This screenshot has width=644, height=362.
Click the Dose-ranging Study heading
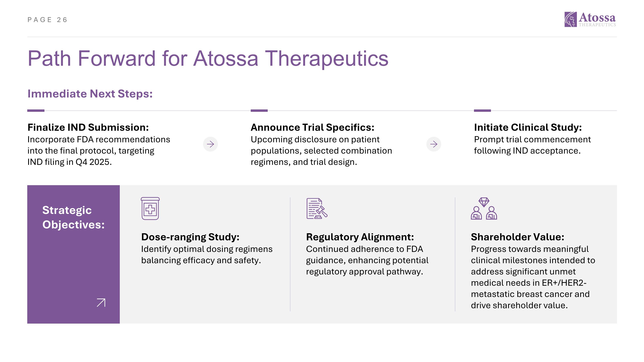pos(190,237)
